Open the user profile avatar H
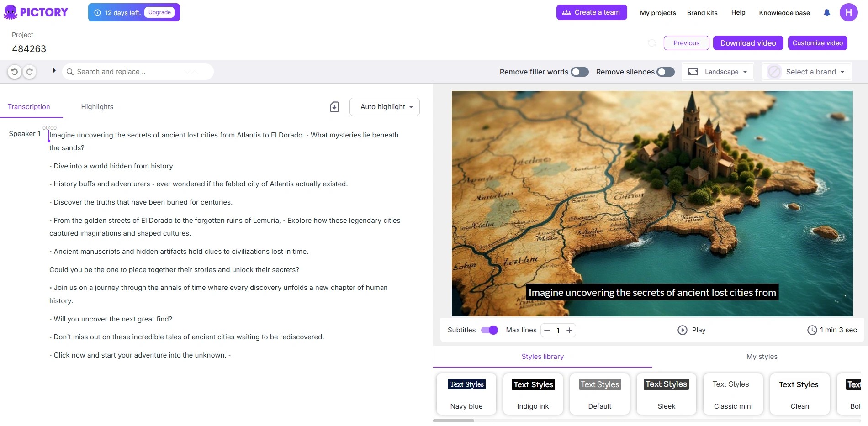The image size is (868, 426). pos(848,12)
